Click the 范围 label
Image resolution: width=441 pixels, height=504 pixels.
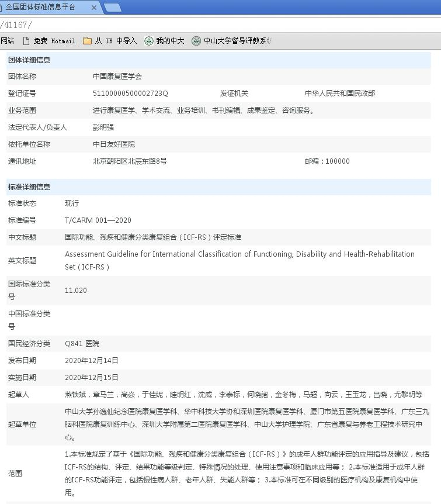[15, 474]
